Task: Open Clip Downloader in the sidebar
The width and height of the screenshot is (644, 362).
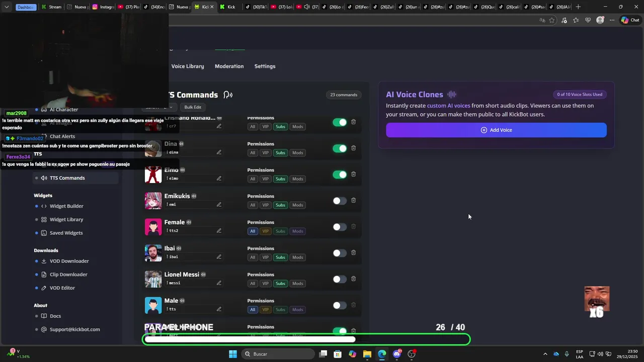Action: (68, 275)
